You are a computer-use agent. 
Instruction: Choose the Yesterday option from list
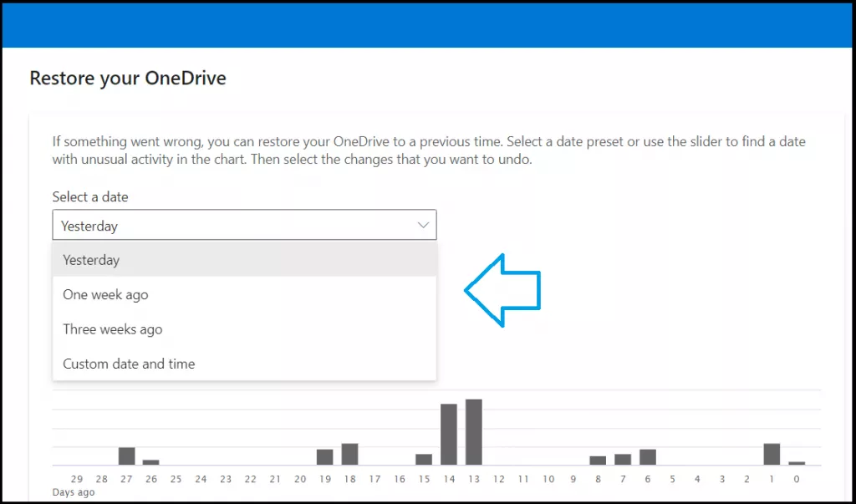[244, 260]
